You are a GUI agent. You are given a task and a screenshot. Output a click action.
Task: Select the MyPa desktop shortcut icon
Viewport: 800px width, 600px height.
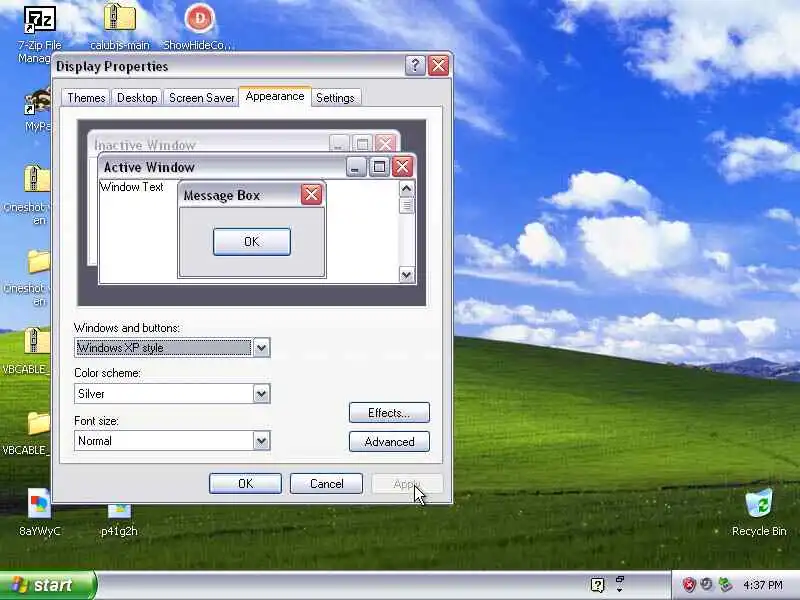[37, 102]
